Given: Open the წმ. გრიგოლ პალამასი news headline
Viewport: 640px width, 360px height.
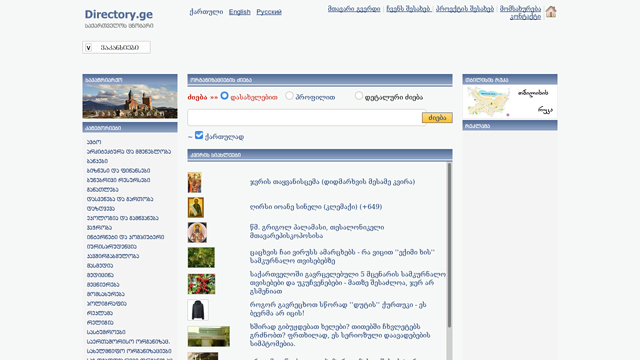Looking at the screenshot, I should 317,231.
